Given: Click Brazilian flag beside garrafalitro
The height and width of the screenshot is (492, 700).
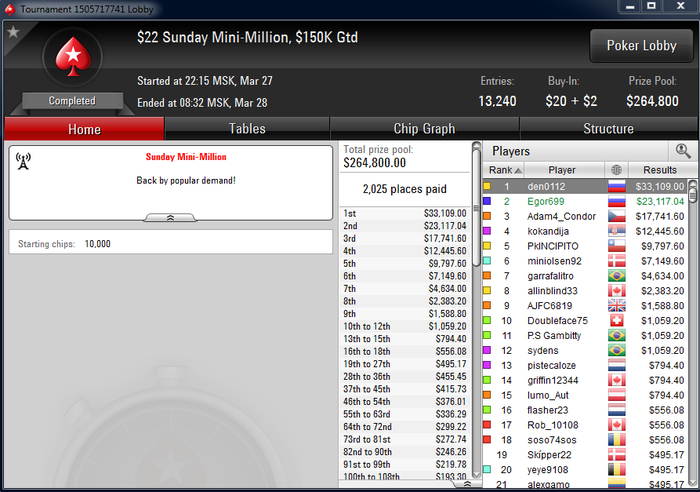Looking at the screenshot, I should 617,276.
